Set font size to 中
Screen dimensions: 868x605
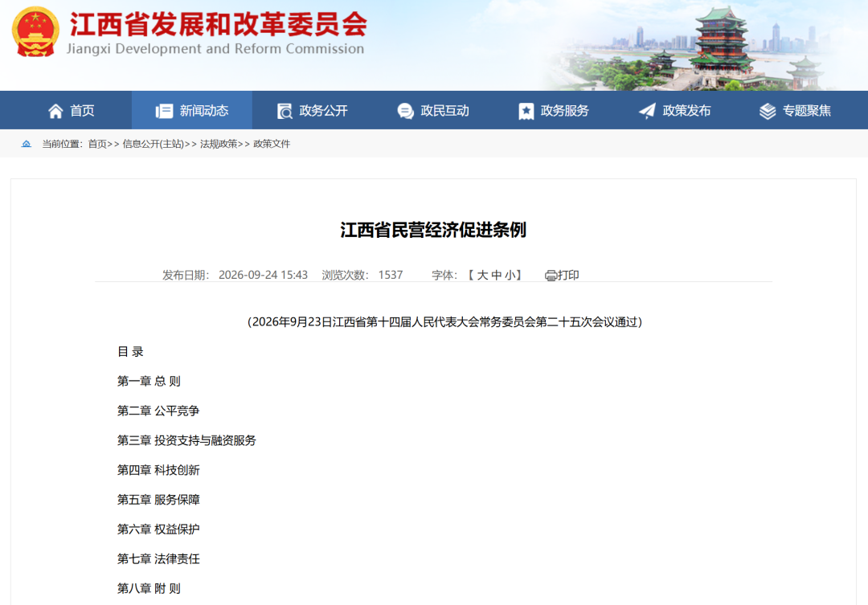pos(496,275)
